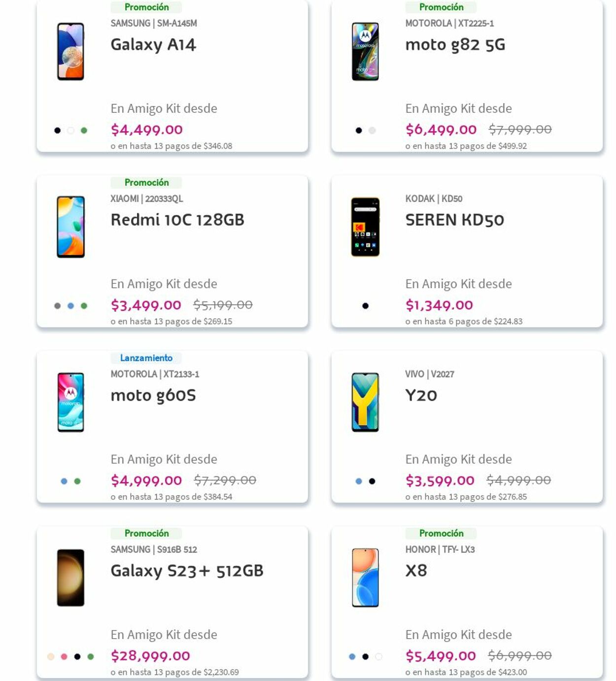Pick pink color for Galaxy S23+ 512GB

[64, 656]
